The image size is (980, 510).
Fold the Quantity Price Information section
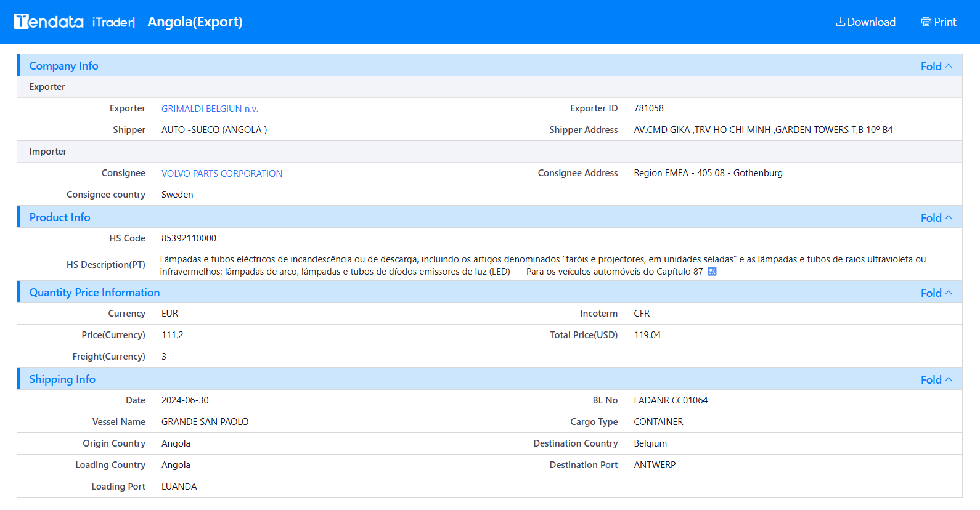(936, 293)
